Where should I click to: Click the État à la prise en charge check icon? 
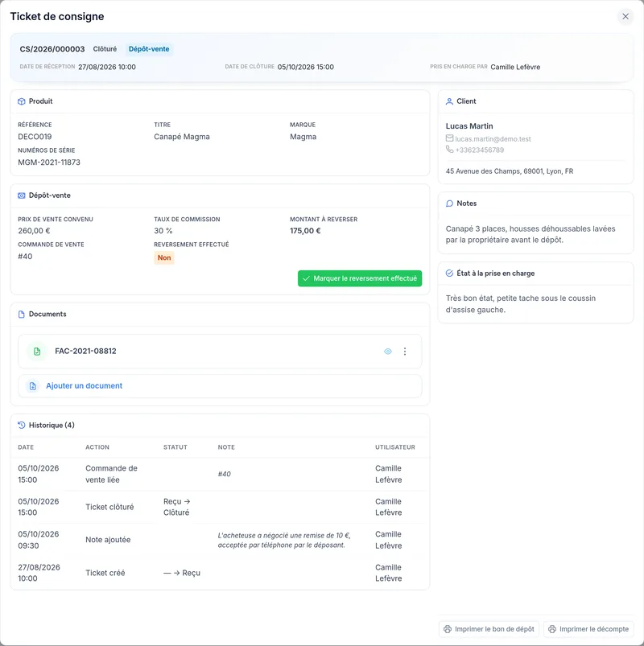tap(449, 274)
